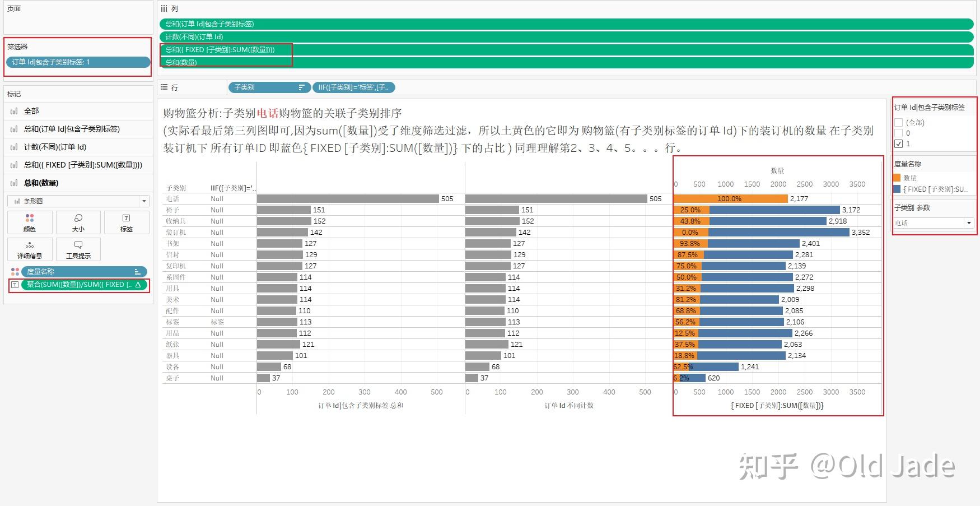Open the 工具提示 (Tooltip) icon
The image size is (980, 506).
[78, 249]
